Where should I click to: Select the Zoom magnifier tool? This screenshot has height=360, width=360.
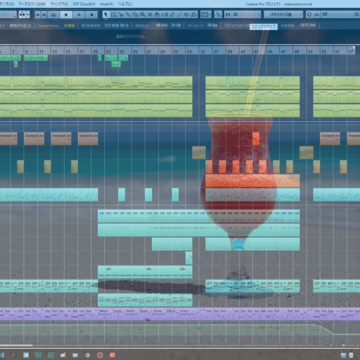coord(142,15)
